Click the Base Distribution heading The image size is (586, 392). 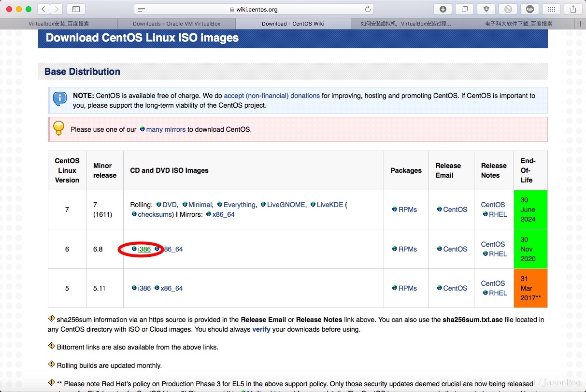click(x=82, y=71)
